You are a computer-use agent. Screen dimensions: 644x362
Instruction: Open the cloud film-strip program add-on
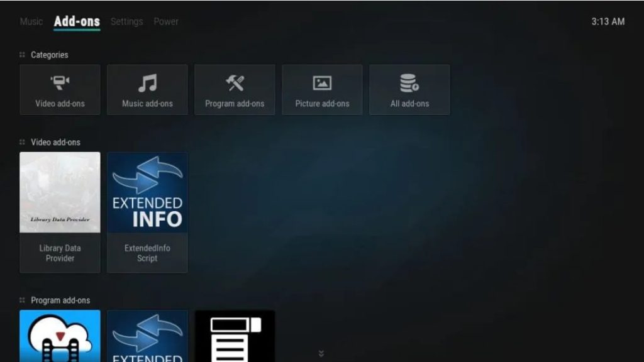pyautogui.click(x=60, y=336)
